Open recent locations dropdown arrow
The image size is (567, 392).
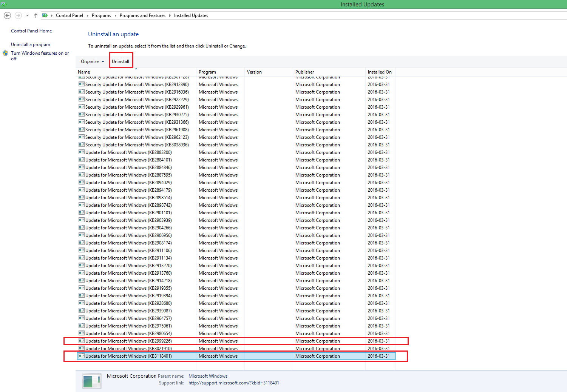click(27, 15)
